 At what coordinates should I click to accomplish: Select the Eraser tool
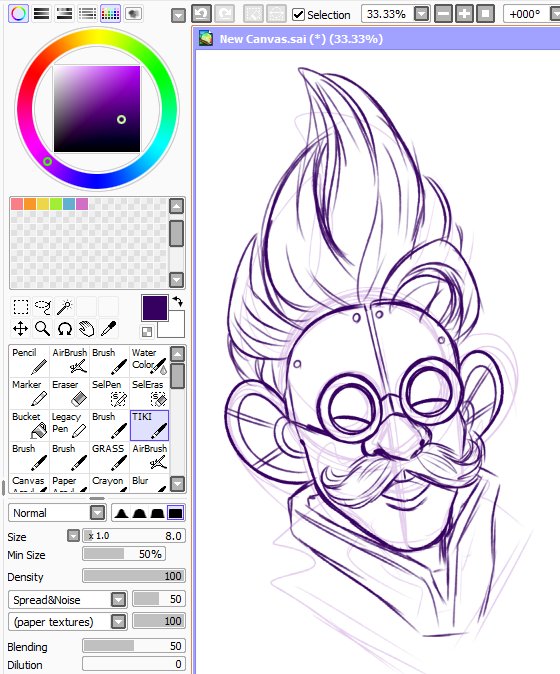click(69, 393)
